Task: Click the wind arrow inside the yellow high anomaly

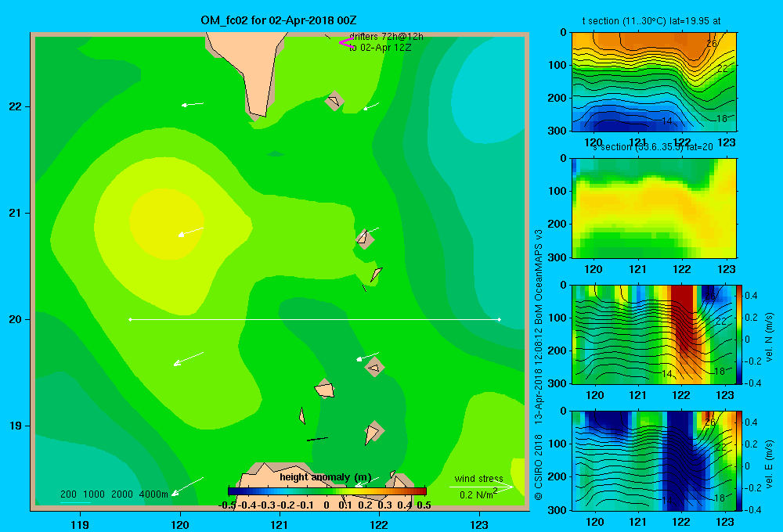Action: point(191,232)
